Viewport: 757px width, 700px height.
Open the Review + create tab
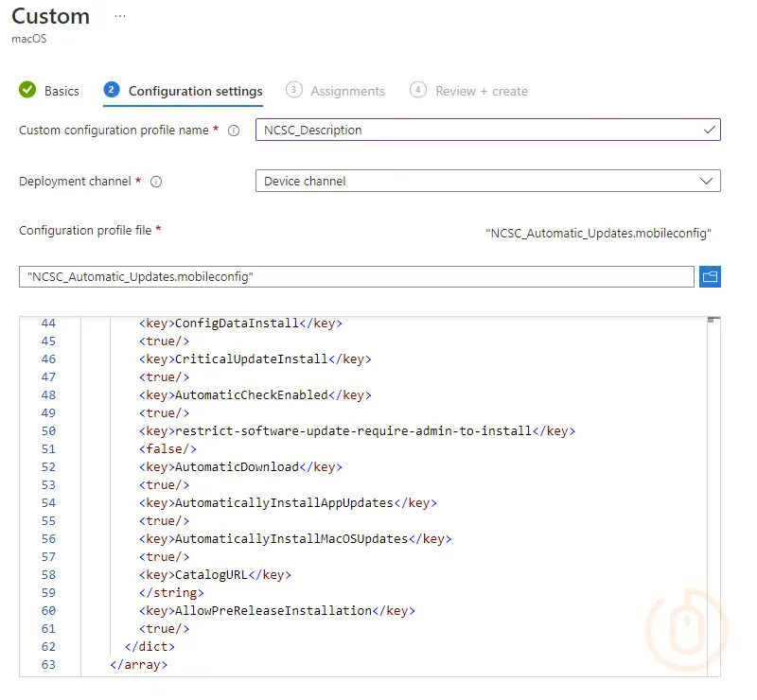coord(481,91)
